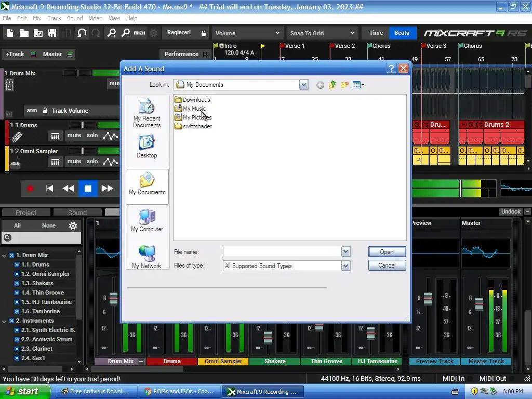Viewport: 532px width, 399px height.
Task: Click My Recent Documents shortcut
Action: tap(147, 113)
